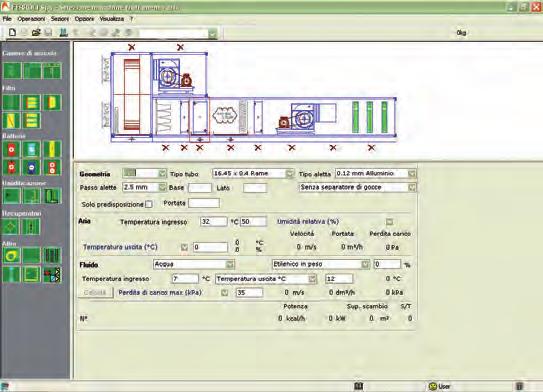
Task: Select the red coil icon with two circles
Action: pyautogui.click(x=52, y=167)
